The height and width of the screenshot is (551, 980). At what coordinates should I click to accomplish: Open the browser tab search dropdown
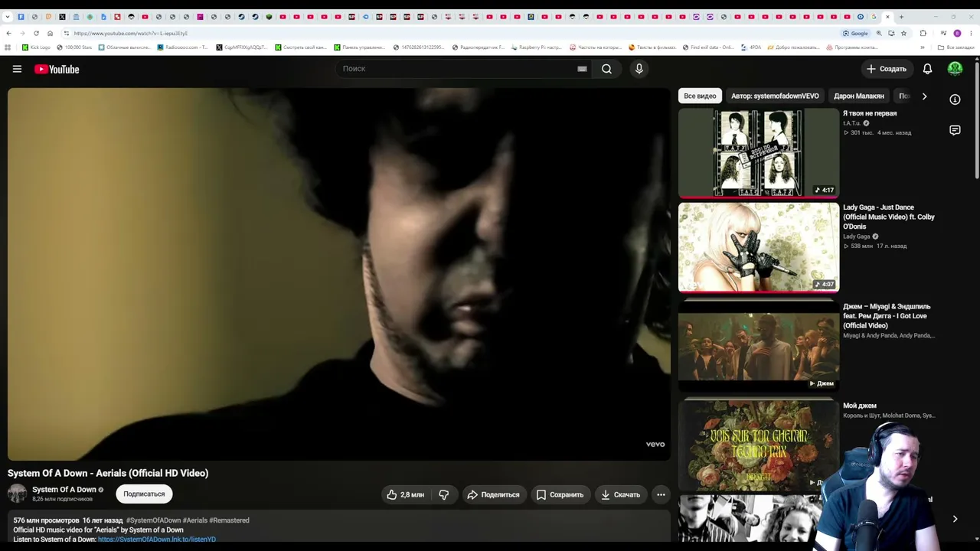coord(7,17)
